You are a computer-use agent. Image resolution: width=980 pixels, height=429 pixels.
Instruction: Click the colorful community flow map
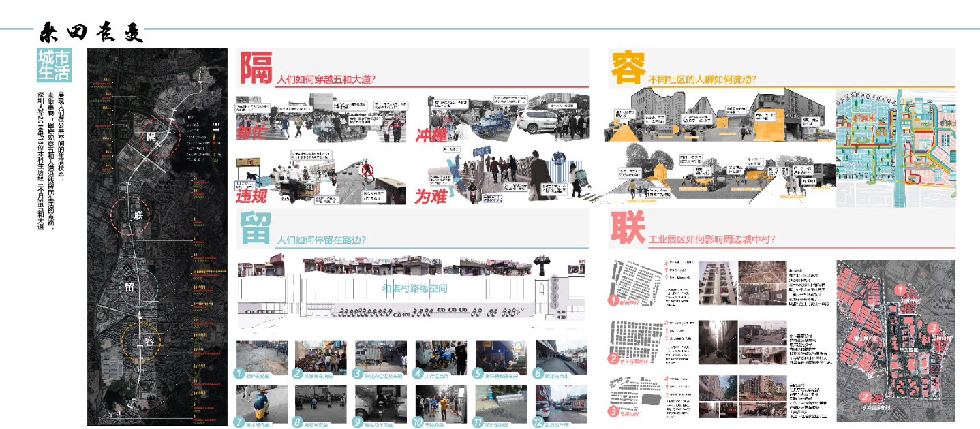click(895, 147)
